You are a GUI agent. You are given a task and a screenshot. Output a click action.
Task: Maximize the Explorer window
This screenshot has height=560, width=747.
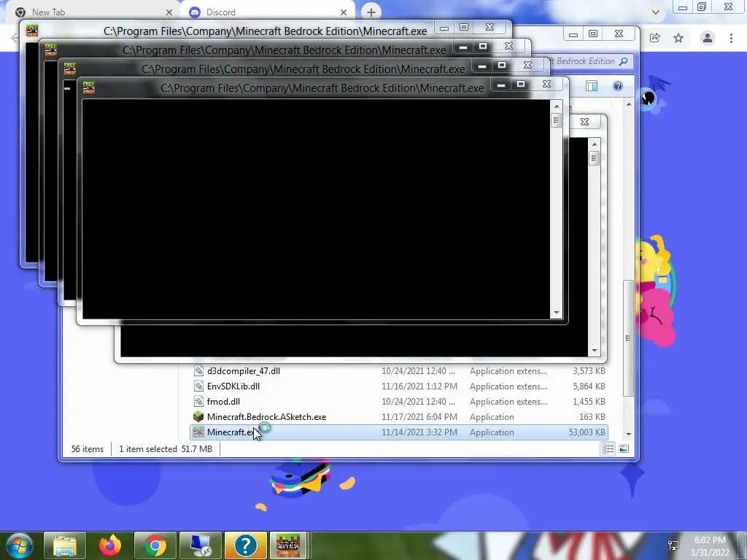tap(593, 34)
